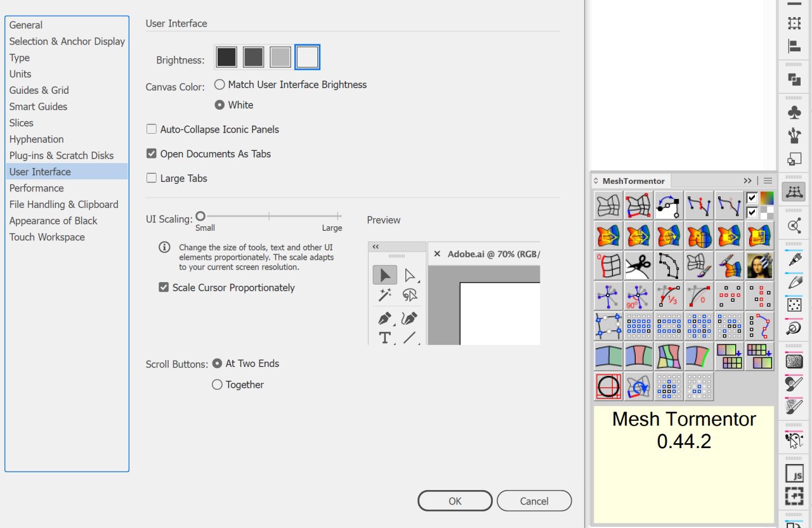Click the Mesh Tormentor 0.44.2 info area
812x528 pixels.
click(x=684, y=465)
